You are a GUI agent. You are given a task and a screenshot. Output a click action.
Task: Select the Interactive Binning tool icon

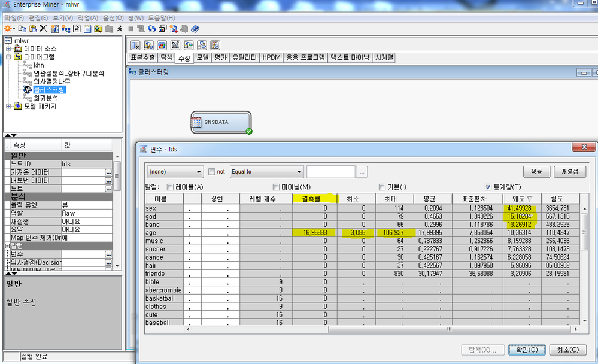tap(162, 45)
